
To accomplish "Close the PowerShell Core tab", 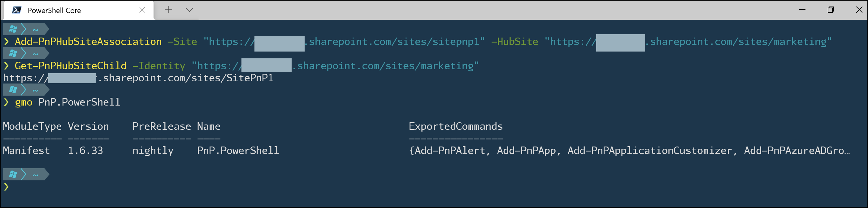I will point(143,10).
